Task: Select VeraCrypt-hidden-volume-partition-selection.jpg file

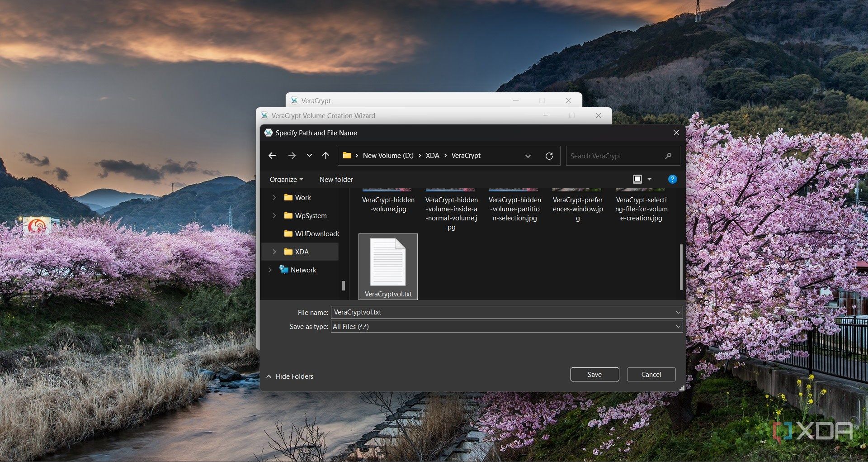Action: coord(514,209)
